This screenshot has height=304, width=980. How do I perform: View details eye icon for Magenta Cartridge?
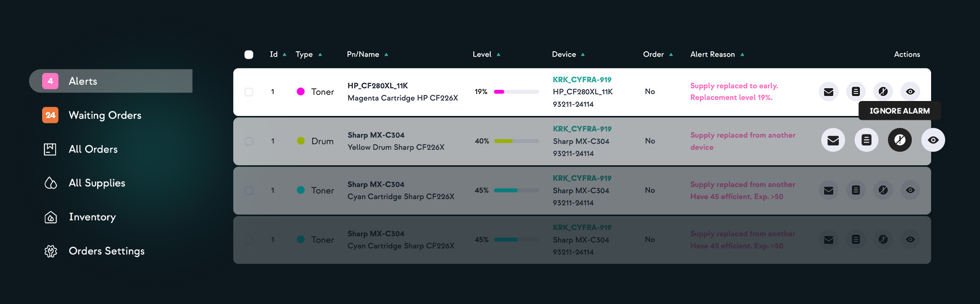coord(910,92)
